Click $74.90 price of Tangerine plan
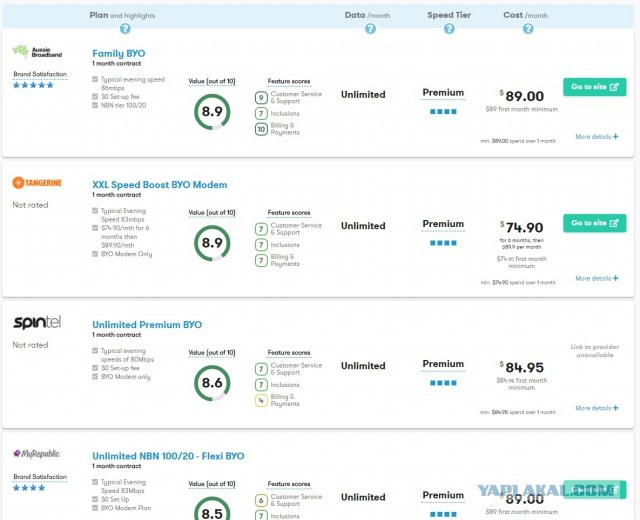 (x=522, y=227)
